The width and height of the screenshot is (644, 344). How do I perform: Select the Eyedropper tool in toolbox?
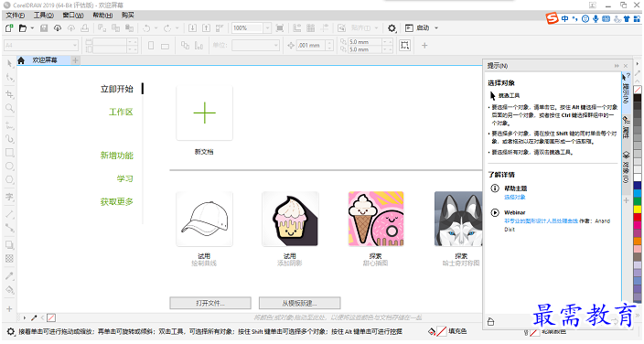[9, 275]
